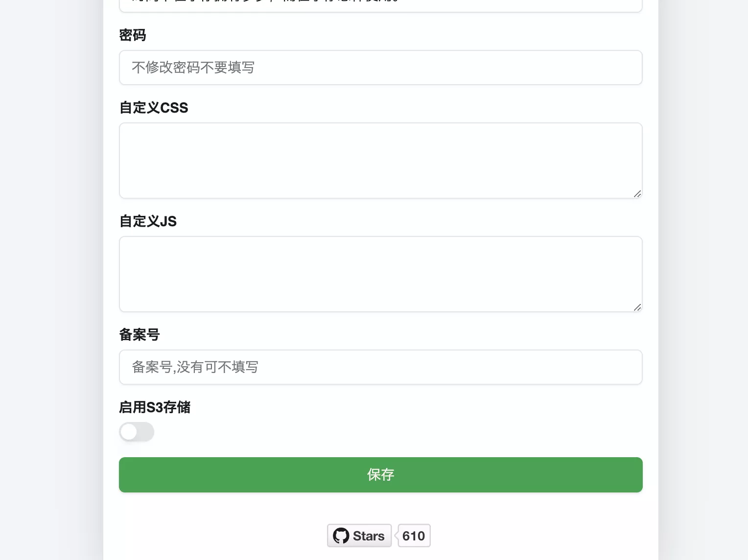Click inside the 自定义CSS text area
Image resolution: width=748 pixels, height=560 pixels.
pos(381,161)
